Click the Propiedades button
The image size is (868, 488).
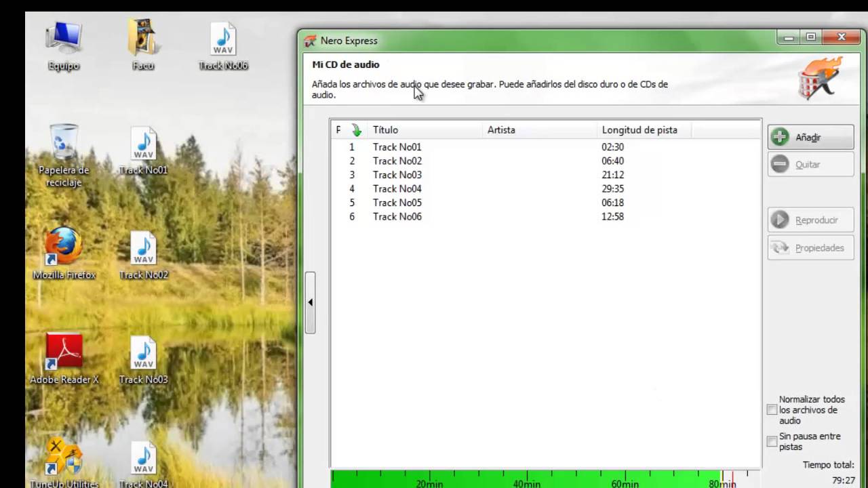click(x=810, y=248)
